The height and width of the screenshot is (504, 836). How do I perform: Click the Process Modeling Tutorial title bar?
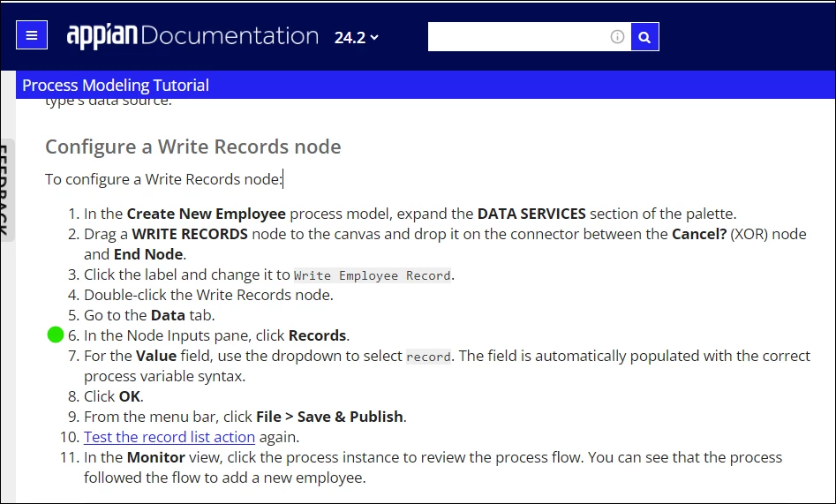click(426, 85)
